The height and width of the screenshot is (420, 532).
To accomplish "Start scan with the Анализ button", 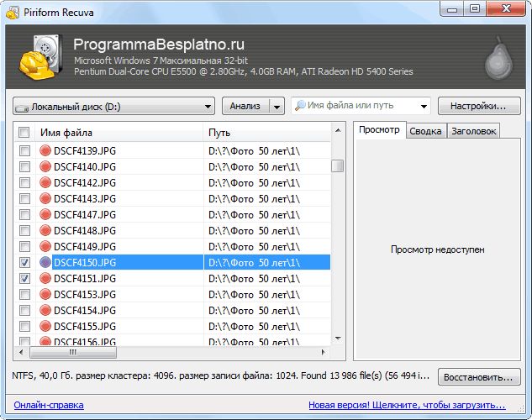I will [245, 106].
